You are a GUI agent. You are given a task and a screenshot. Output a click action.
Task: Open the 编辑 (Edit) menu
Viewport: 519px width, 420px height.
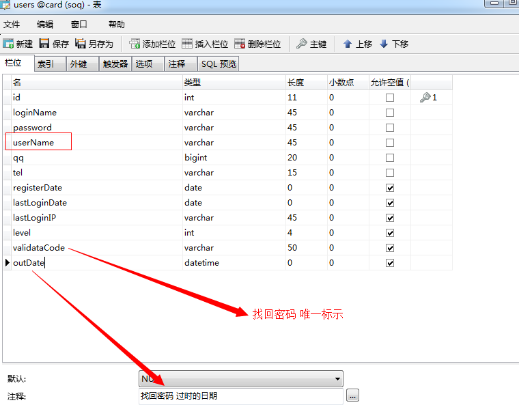45,24
